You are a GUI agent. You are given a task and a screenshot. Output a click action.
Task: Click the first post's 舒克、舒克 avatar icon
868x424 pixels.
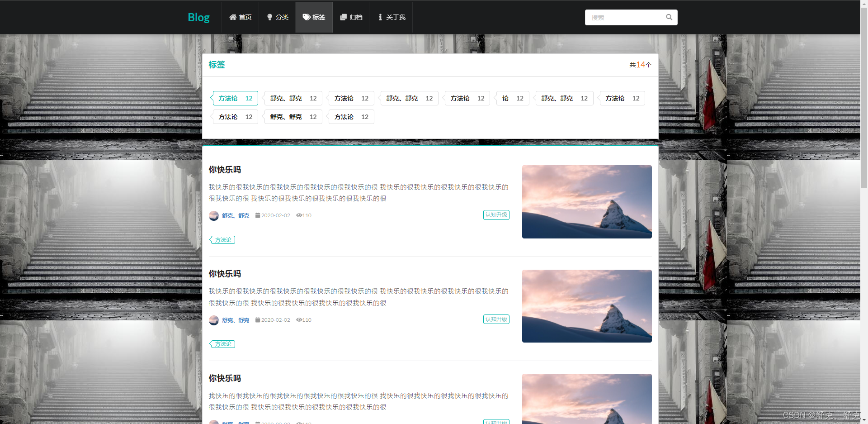[214, 215]
